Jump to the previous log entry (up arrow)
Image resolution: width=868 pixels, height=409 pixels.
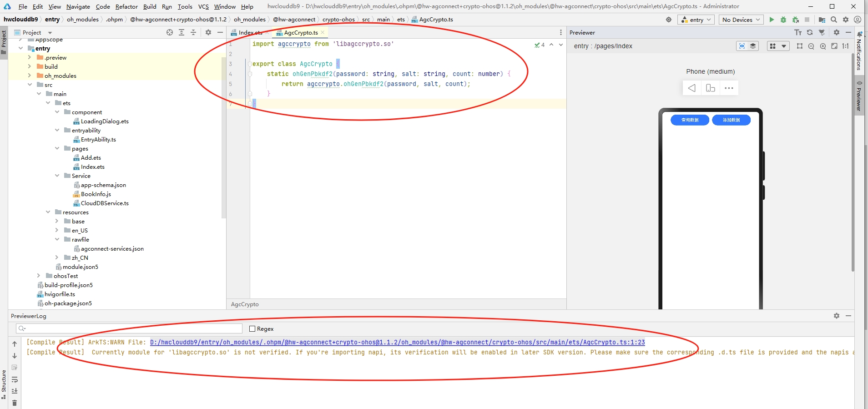click(15, 344)
